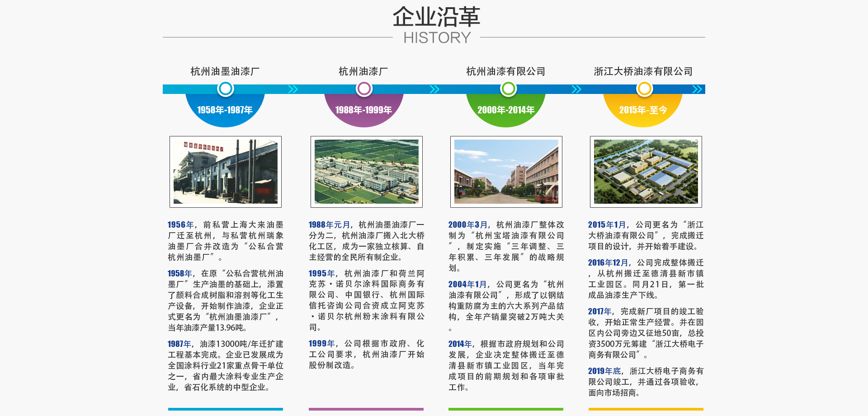Screen dimensions: 868x416
Task: Click double-chevron arrow before the yellow marker
Action: [576, 89]
